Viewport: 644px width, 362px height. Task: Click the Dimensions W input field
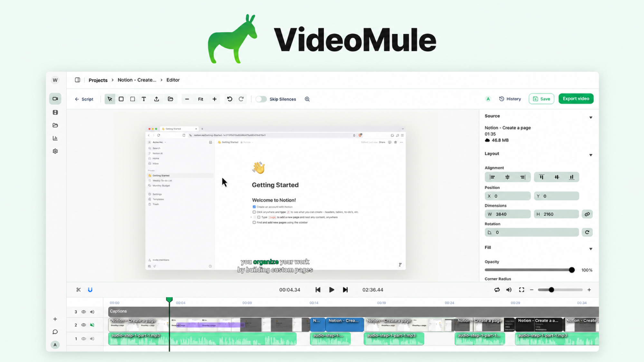coord(507,214)
